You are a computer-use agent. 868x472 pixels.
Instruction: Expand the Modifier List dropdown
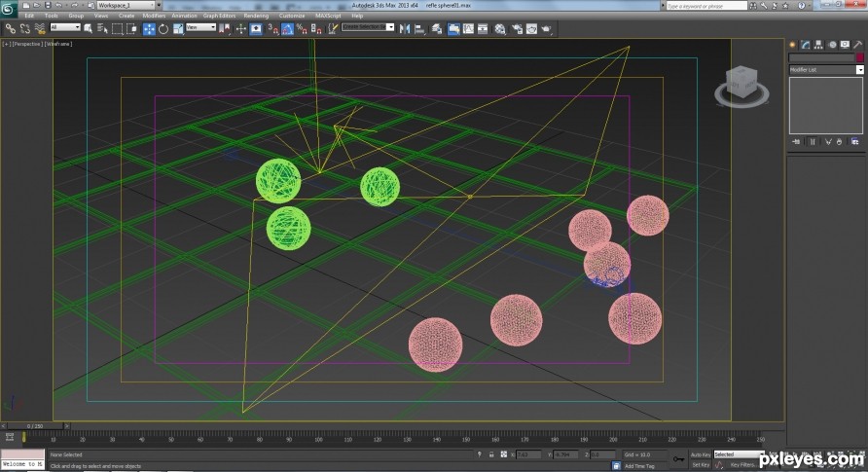(826, 70)
